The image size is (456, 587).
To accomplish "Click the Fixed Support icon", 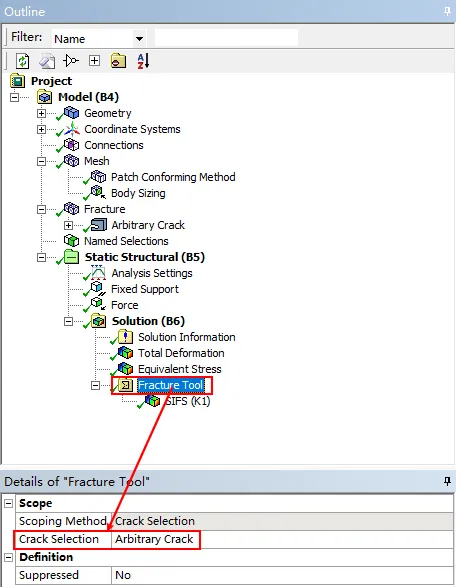I will 98,289.
